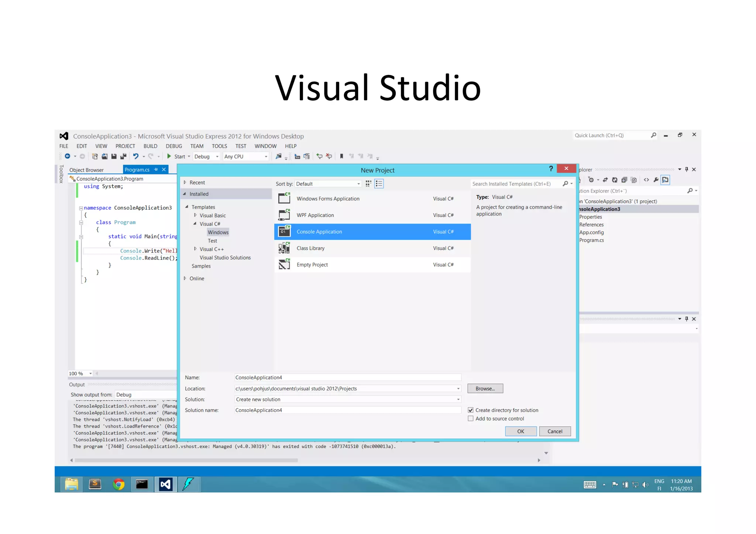Click the Undo toolbar icon

pyautogui.click(x=136, y=156)
